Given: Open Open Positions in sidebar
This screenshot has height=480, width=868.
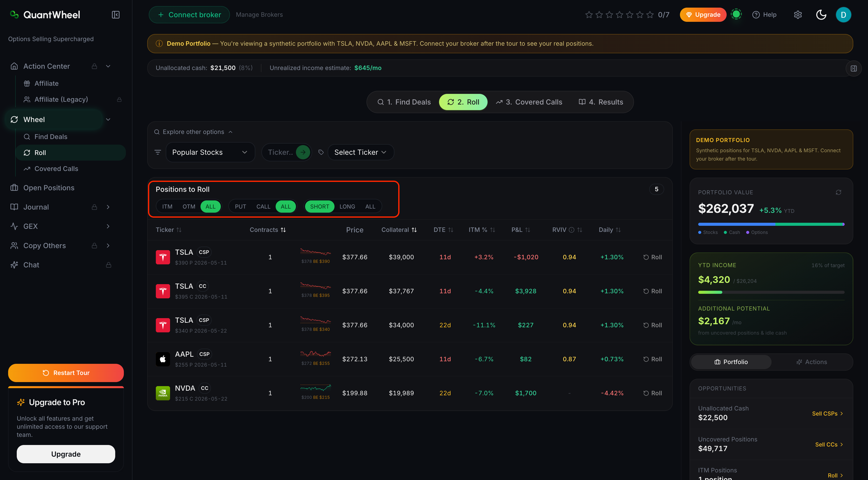Looking at the screenshot, I should coord(49,188).
